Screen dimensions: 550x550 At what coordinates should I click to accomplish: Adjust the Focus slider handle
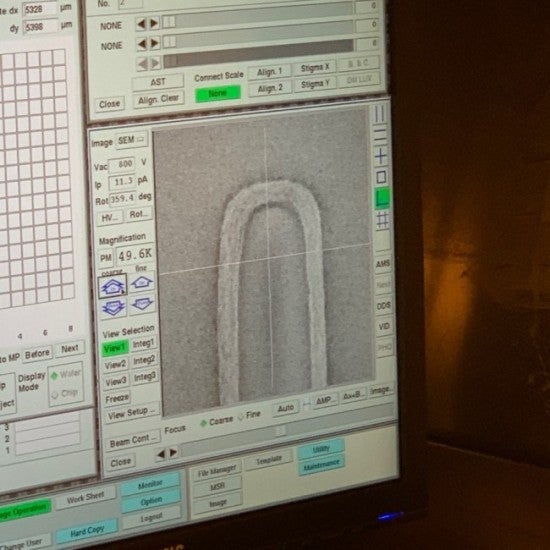click(280, 430)
